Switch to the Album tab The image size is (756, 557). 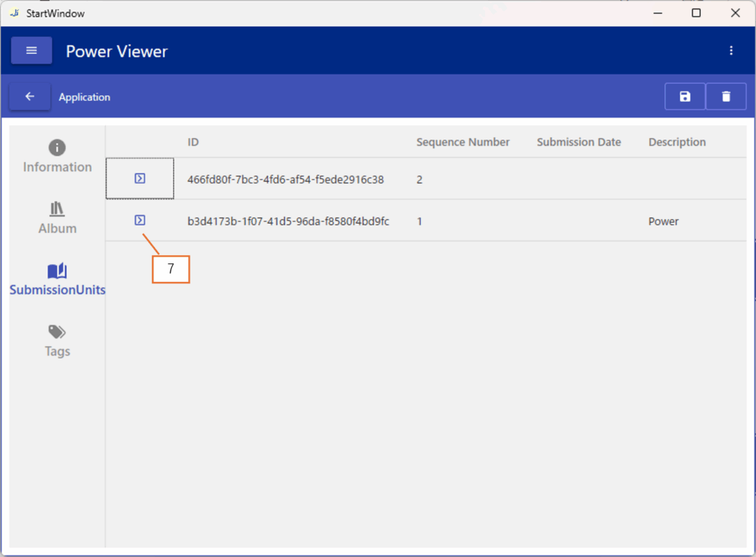[57, 218]
